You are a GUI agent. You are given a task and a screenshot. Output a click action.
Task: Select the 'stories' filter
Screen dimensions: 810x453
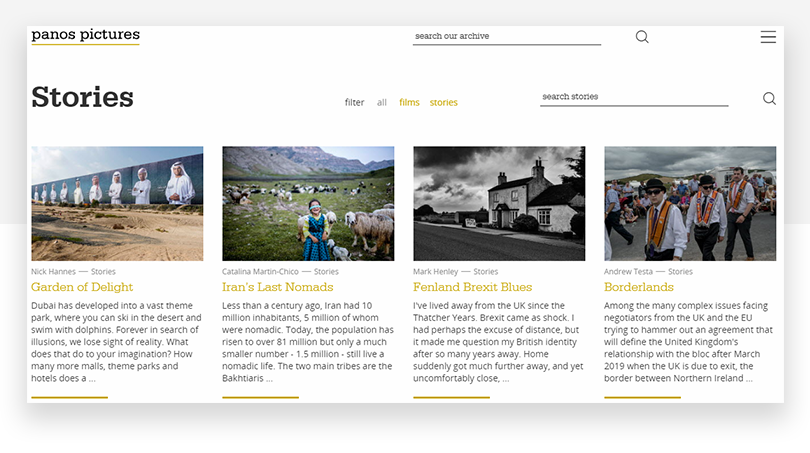(x=444, y=102)
